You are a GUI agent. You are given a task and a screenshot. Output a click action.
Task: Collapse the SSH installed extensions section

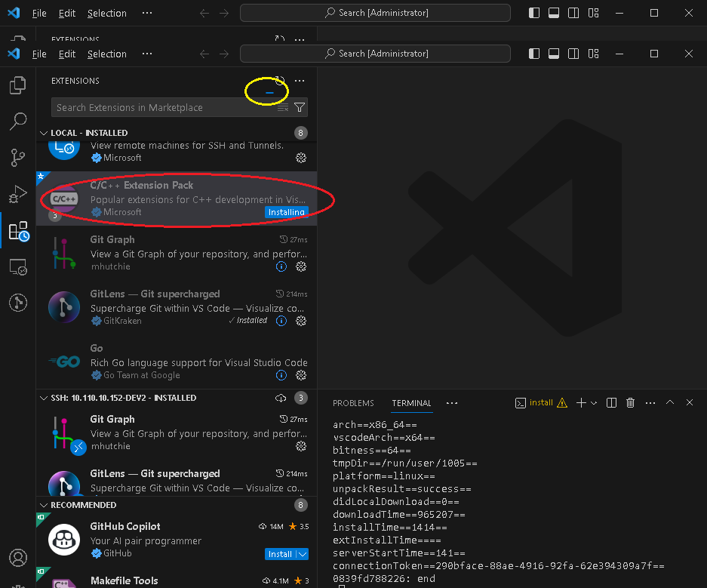pos(44,398)
